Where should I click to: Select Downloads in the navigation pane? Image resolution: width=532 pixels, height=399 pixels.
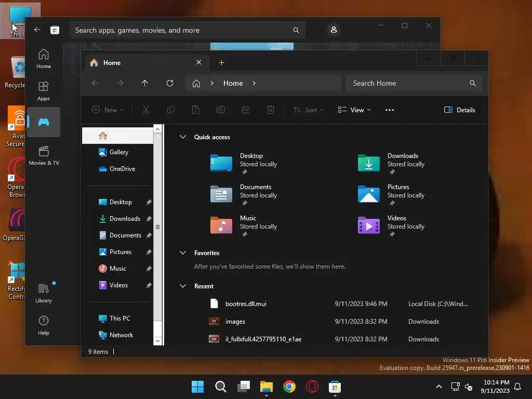coord(117,219)
